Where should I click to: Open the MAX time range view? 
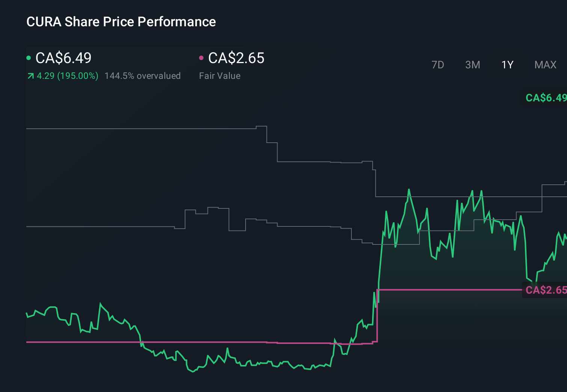(545, 65)
